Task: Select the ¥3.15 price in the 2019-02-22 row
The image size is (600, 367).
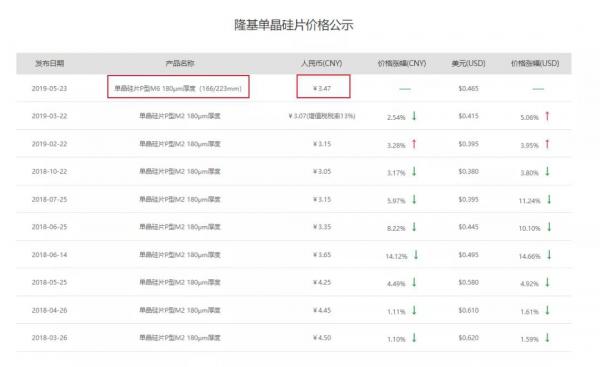Action: [x=322, y=144]
